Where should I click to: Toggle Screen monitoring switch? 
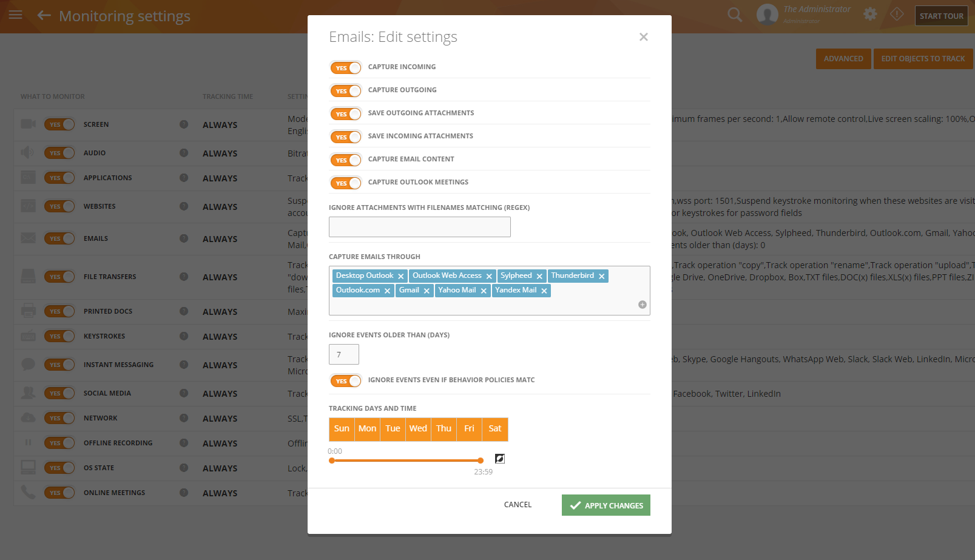tap(59, 124)
